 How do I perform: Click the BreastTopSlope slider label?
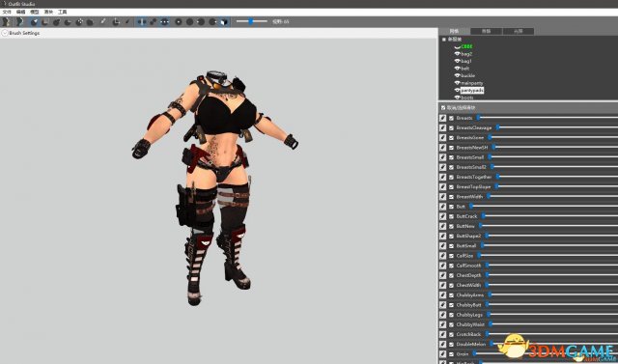pos(473,186)
